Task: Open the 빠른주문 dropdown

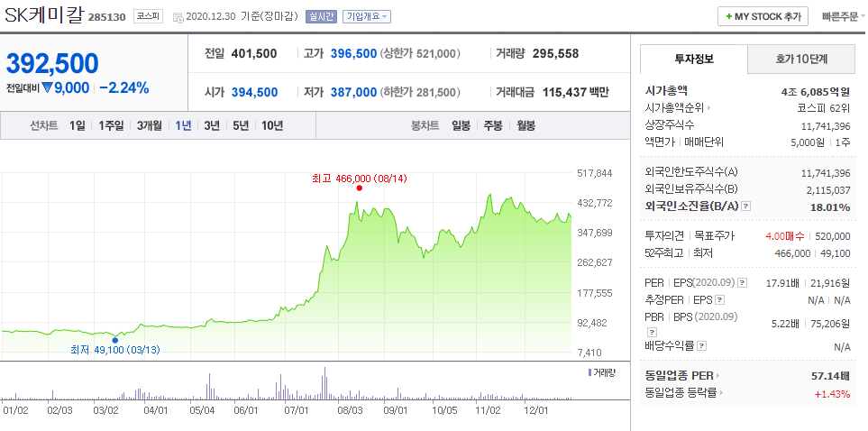Action: 844,16
